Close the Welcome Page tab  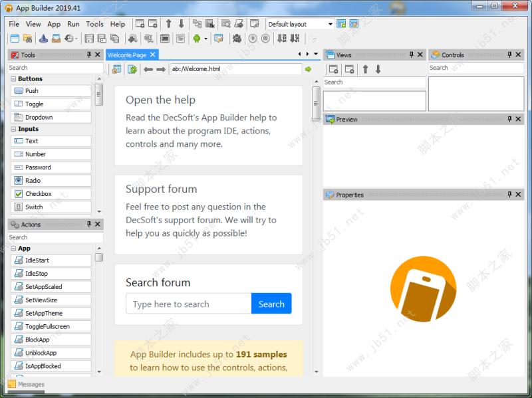click(153, 54)
